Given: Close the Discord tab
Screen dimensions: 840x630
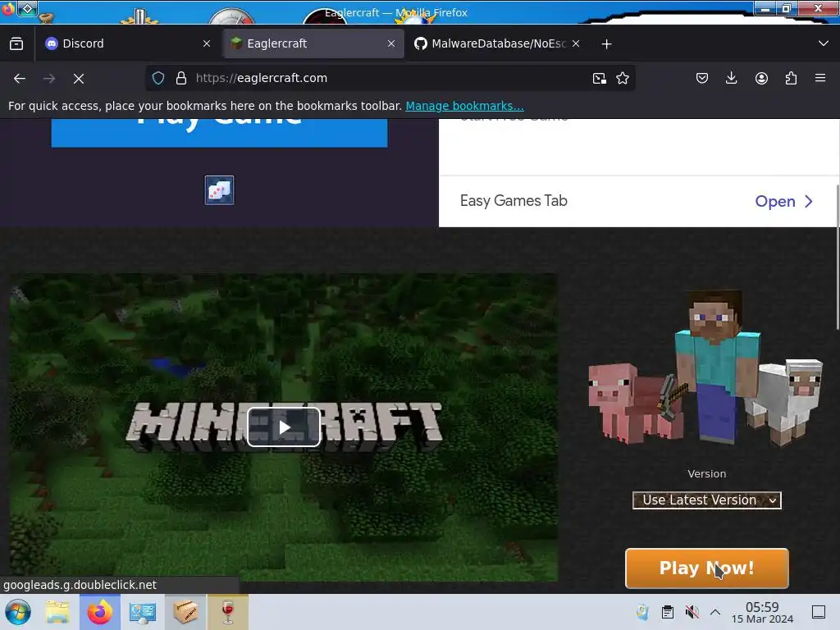Looking at the screenshot, I should pyautogui.click(x=207, y=44).
